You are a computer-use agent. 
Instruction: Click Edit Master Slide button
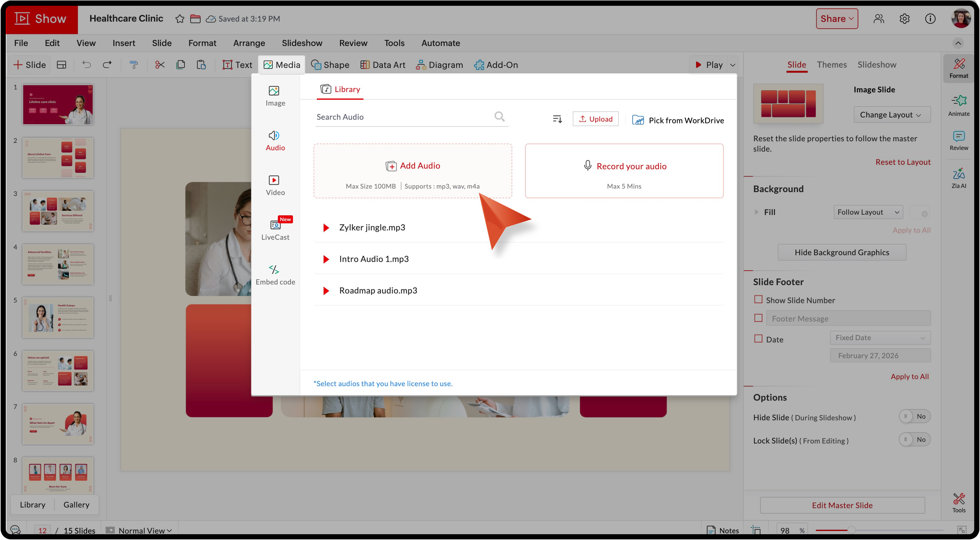[842, 505]
